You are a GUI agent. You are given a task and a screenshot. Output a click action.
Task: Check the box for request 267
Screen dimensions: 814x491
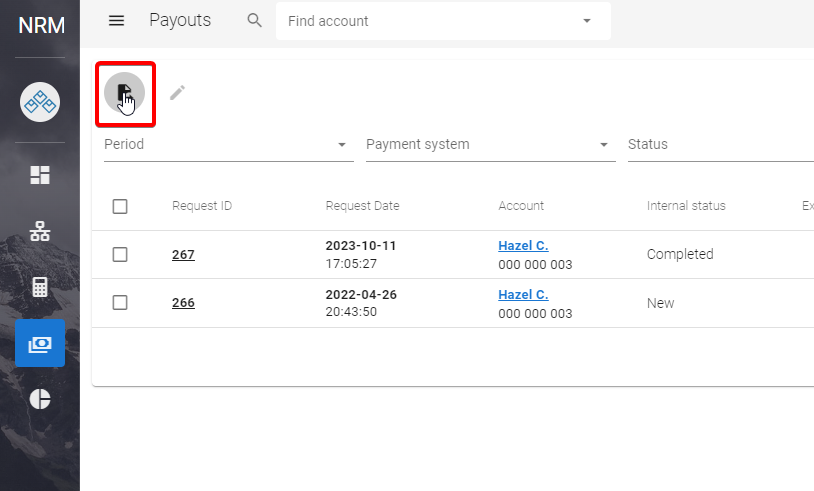click(x=120, y=254)
